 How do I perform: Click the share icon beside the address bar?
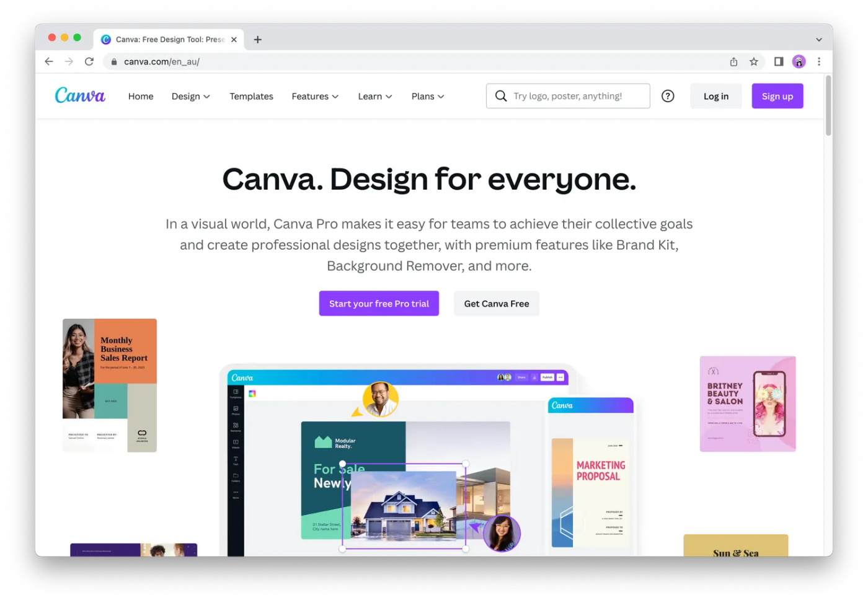733,61
